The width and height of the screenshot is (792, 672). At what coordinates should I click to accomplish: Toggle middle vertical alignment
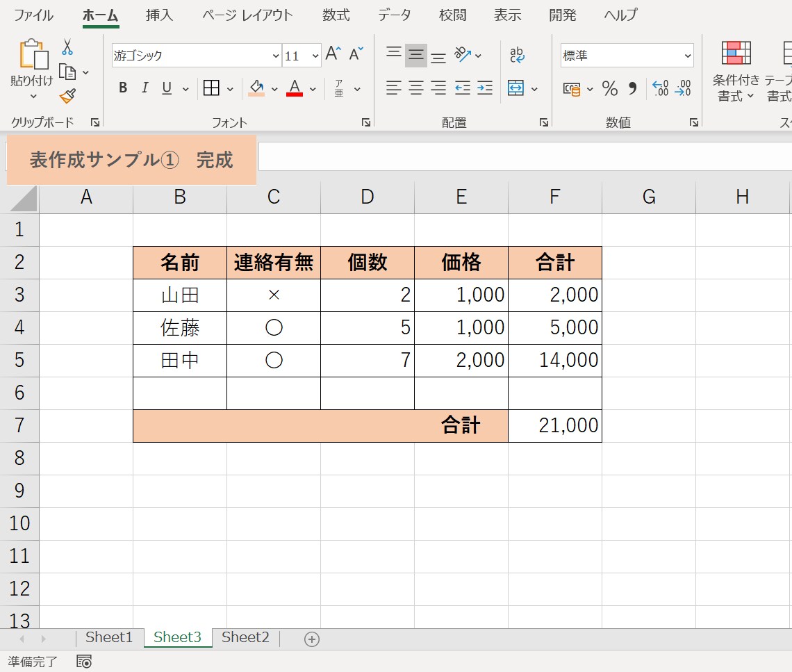point(416,55)
